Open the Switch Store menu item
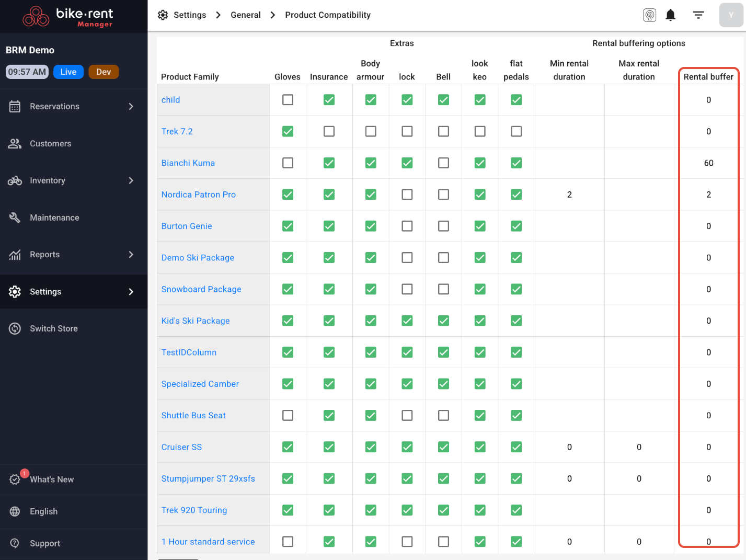Screen dimensions: 746x560 74,328
